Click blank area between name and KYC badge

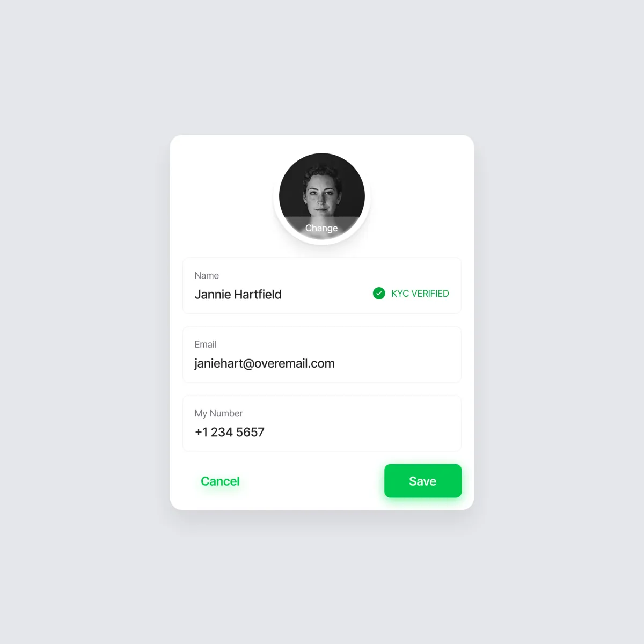click(326, 294)
